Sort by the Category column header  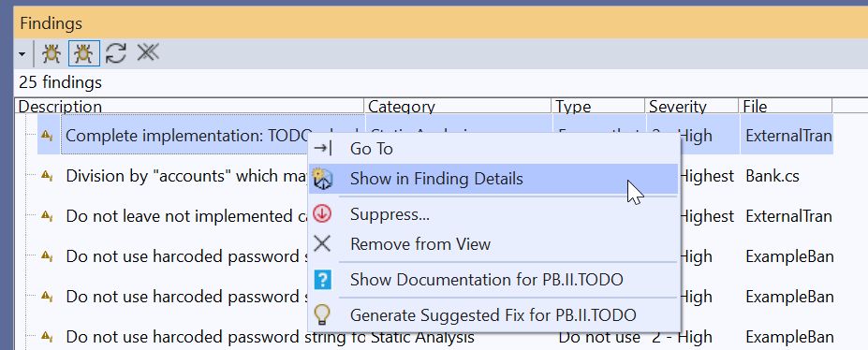point(458,106)
